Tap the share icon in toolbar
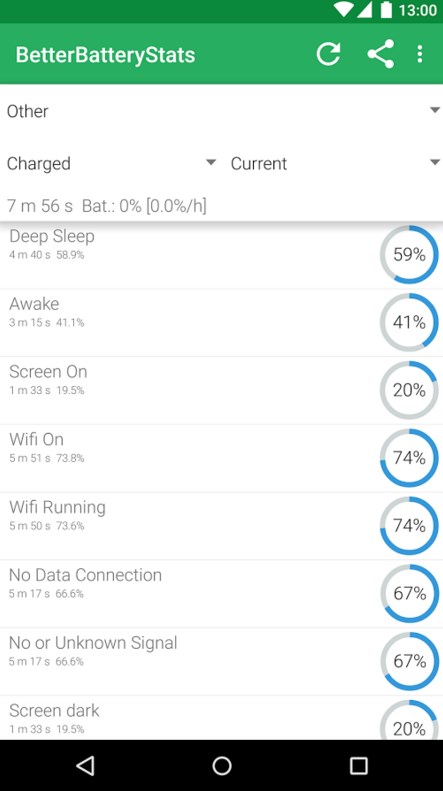The width and height of the screenshot is (443, 791). click(380, 54)
